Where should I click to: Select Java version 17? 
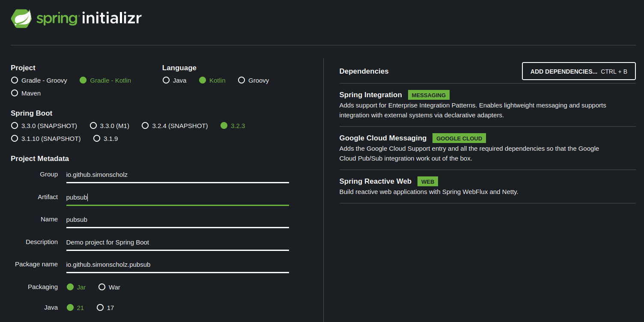coord(106,308)
